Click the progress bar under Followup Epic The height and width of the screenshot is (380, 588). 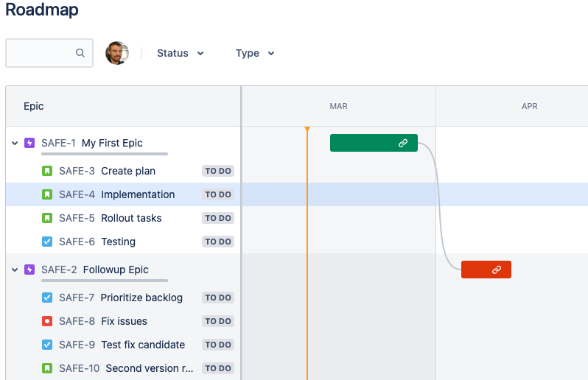[x=105, y=281]
